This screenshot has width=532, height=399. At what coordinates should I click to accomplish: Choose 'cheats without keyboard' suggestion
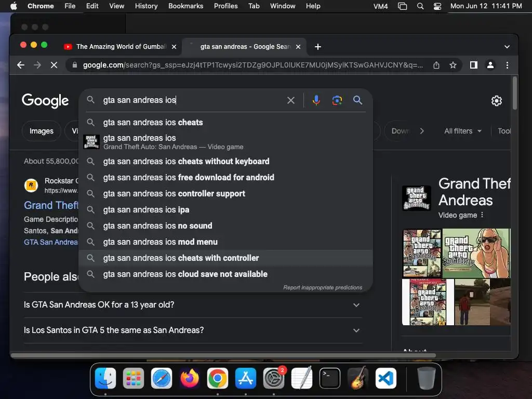point(225,161)
